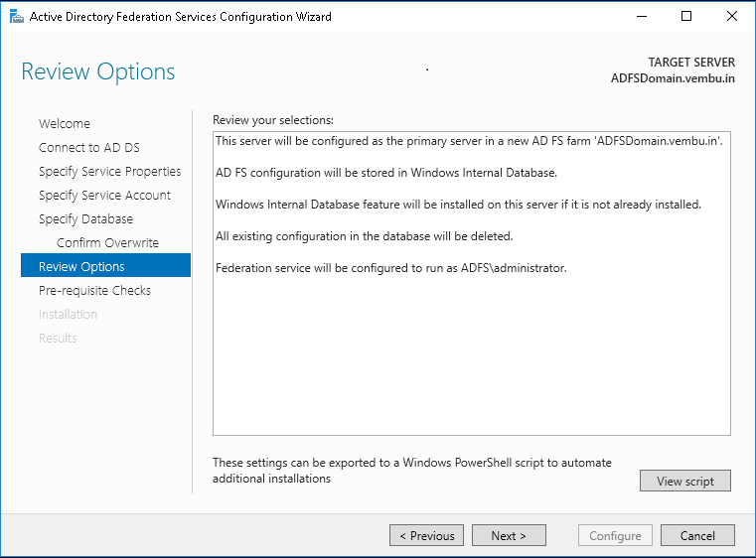Click the 'run as ADFS\administrator' line
Image resolution: width=756 pixels, height=558 pixels.
tap(391, 268)
